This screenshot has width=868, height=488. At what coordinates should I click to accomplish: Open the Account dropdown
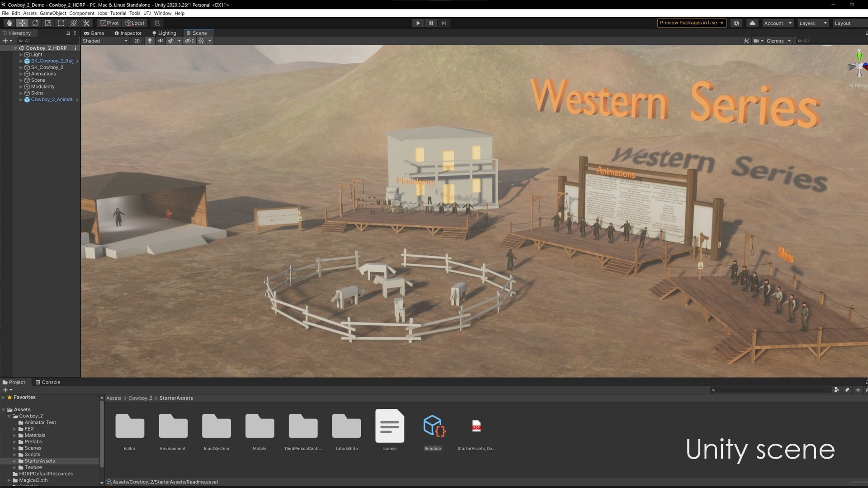pyautogui.click(x=778, y=23)
